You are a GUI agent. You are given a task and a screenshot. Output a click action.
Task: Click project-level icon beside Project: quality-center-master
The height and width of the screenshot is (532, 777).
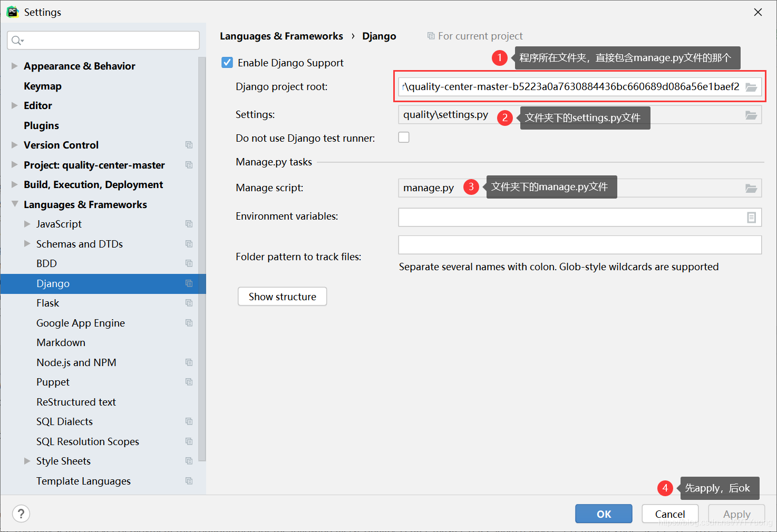(x=189, y=165)
